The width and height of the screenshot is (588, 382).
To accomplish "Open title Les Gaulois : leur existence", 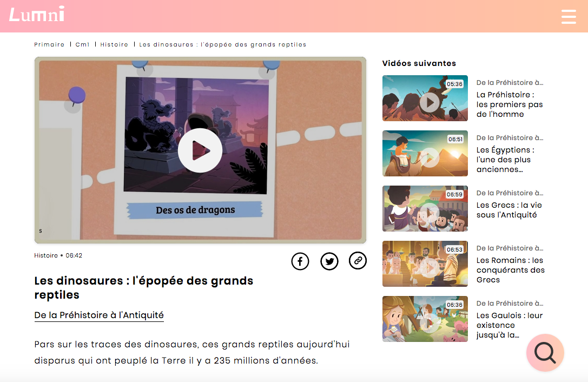I will click(510, 325).
